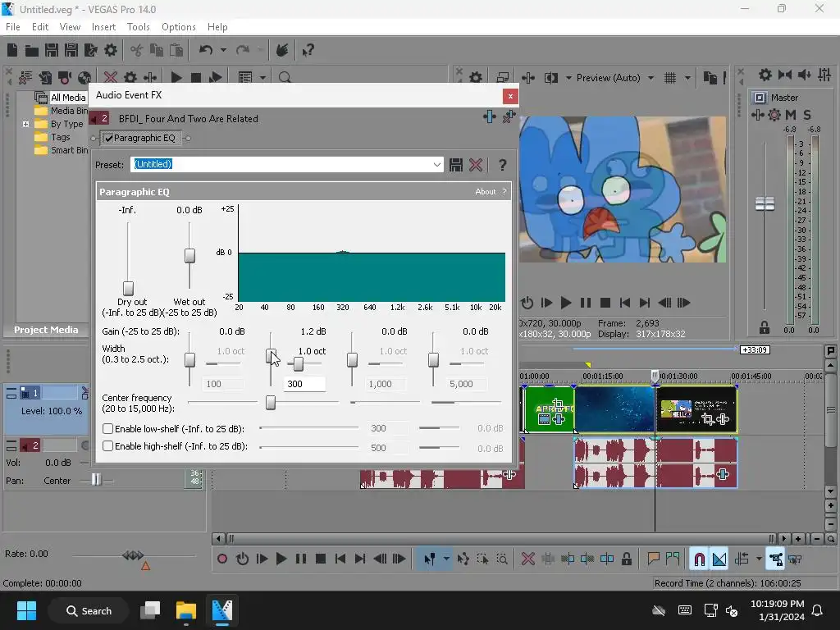Open the Tools menu
840x630 pixels.
[138, 27]
